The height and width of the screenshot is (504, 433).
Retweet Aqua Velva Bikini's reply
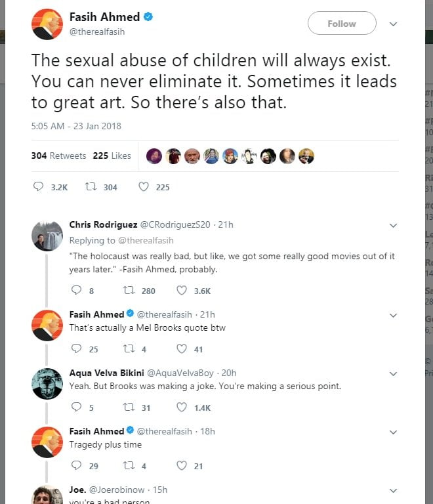129,408
